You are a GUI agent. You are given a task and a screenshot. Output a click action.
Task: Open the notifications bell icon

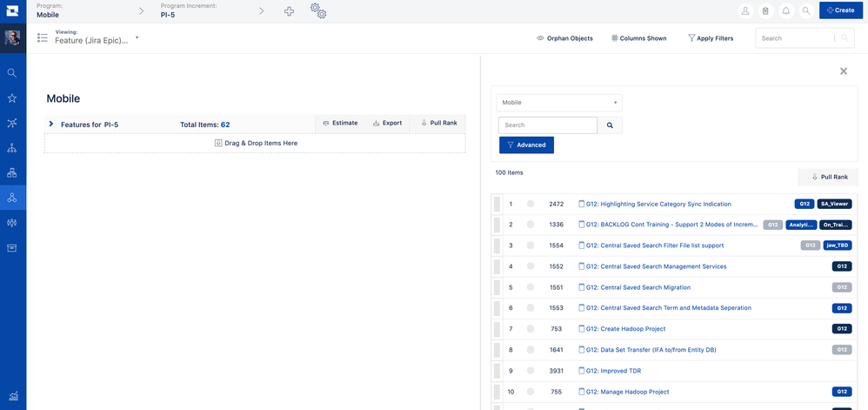pos(785,10)
